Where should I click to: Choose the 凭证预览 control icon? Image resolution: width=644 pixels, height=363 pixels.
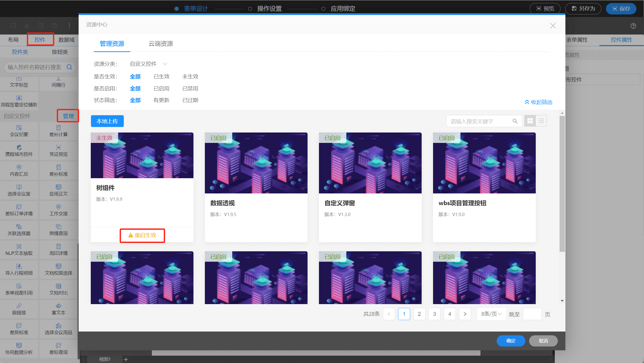59,147
